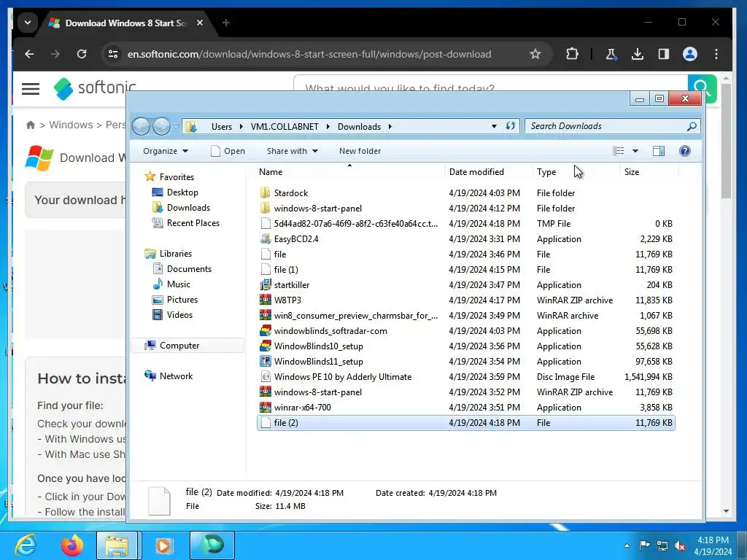
Task: Close the Download Windows 8 Start tab
Action: click(200, 23)
